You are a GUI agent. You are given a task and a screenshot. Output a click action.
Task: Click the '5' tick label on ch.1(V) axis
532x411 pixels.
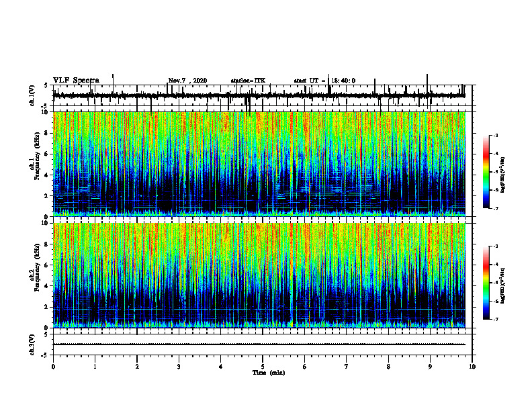coord(46,85)
